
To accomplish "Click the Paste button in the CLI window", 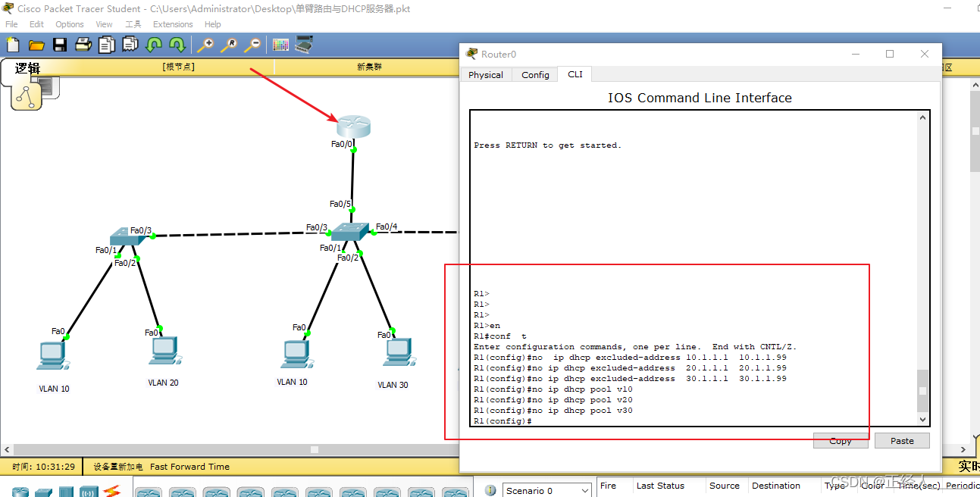I will point(902,440).
